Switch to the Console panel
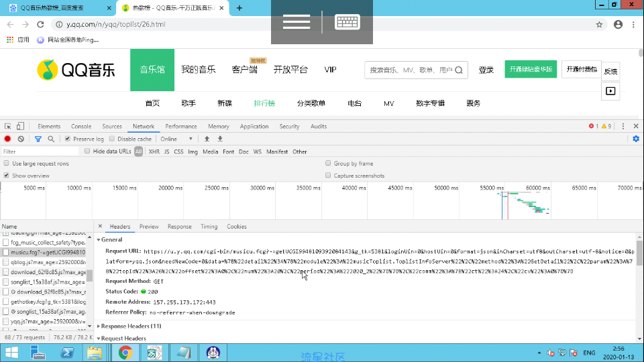This screenshot has width=644, height=362. (81, 127)
